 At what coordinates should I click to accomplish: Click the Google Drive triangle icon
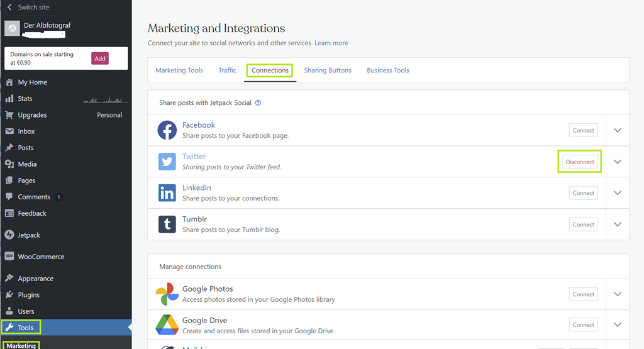pyautogui.click(x=167, y=325)
